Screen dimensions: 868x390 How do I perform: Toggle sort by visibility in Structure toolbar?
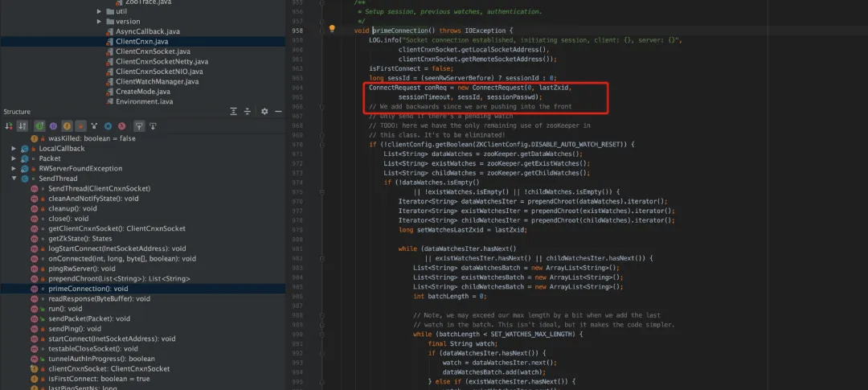pos(9,126)
